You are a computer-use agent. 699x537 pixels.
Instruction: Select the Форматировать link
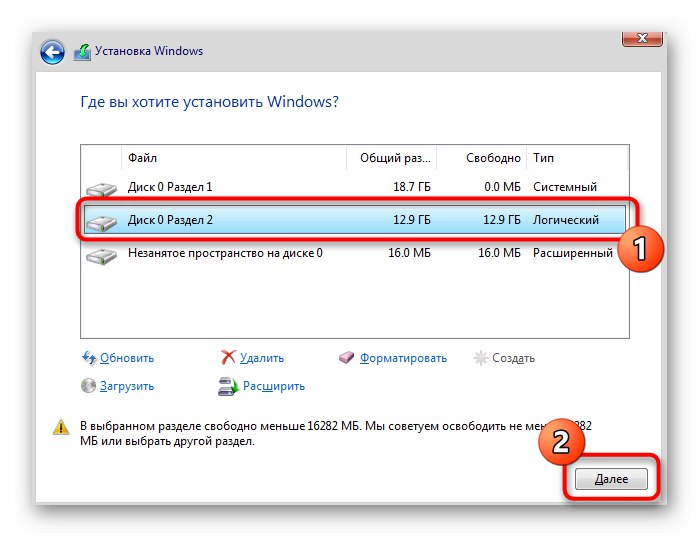tap(403, 358)
